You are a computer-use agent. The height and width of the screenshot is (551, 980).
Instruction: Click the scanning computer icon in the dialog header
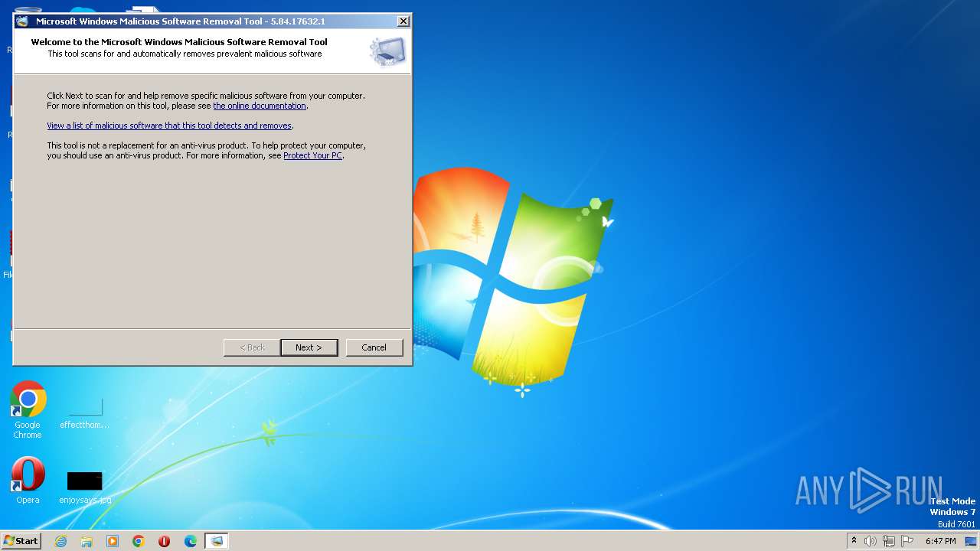pos(388,51)
